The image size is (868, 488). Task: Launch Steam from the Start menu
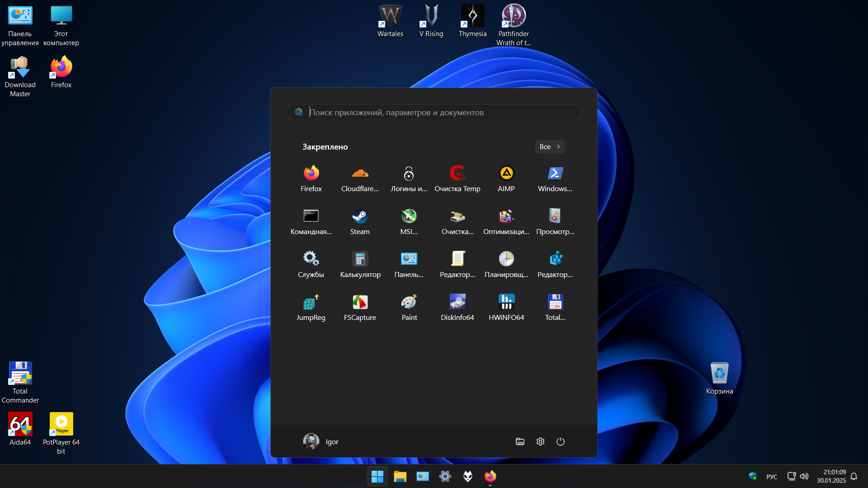pos(360,222)
